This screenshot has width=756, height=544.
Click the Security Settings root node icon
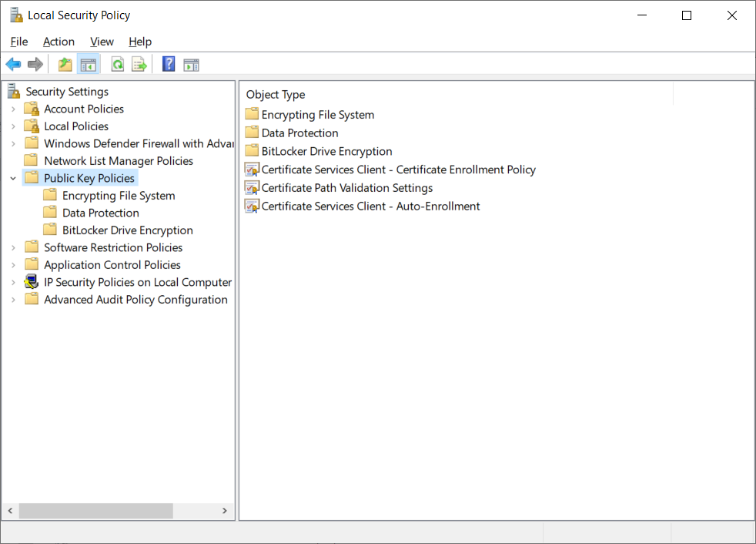pos(14,91)
